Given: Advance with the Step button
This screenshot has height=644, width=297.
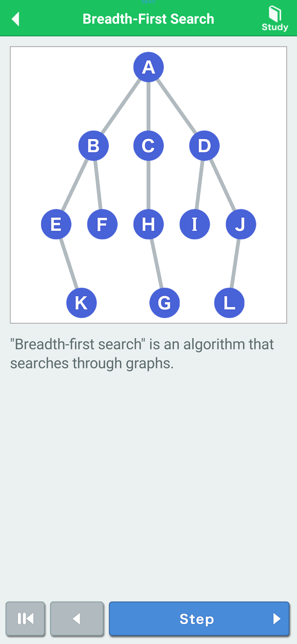Looking at the screenshot, I should pos(199,619).
